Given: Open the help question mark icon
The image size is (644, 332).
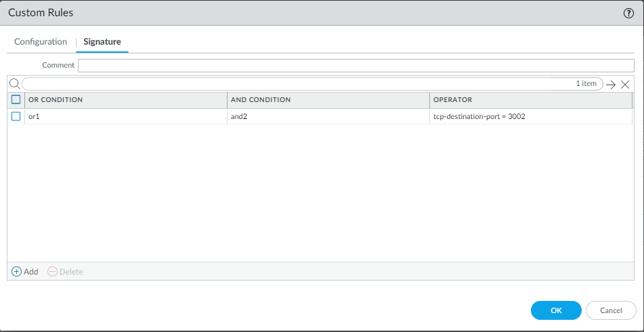Looking at the screenshot, I should coord(628,13).
